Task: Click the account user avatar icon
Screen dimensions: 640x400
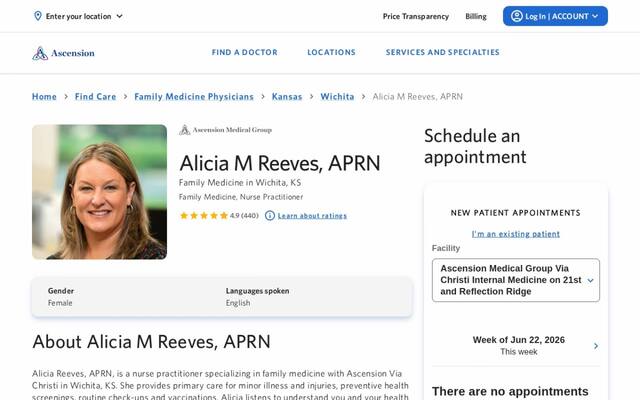Action: point(516,16)
